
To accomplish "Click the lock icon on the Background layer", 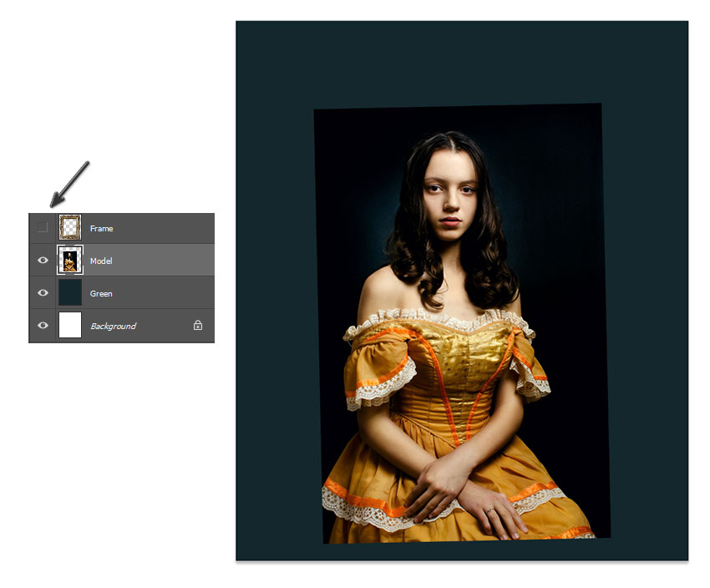I will click(x=197, y=326).
